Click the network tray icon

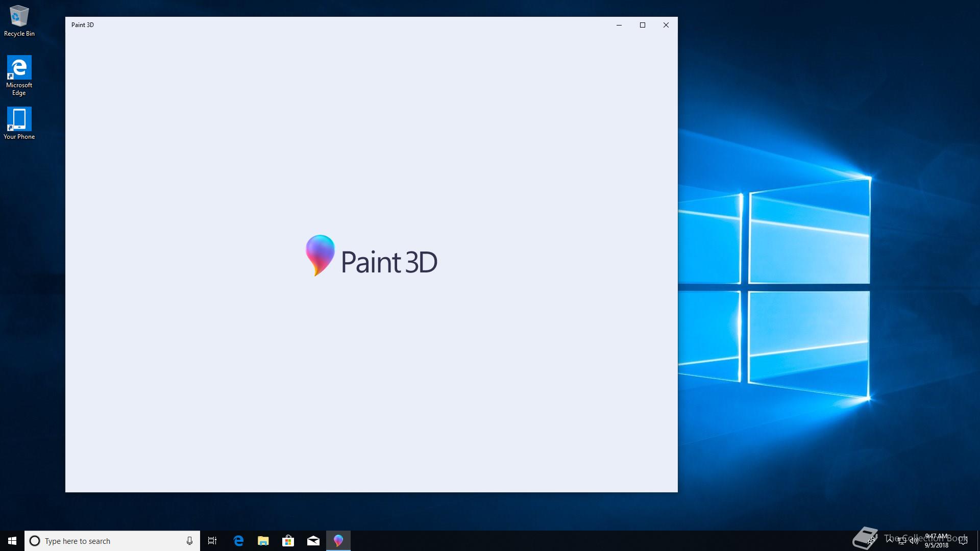pos(902,541)
